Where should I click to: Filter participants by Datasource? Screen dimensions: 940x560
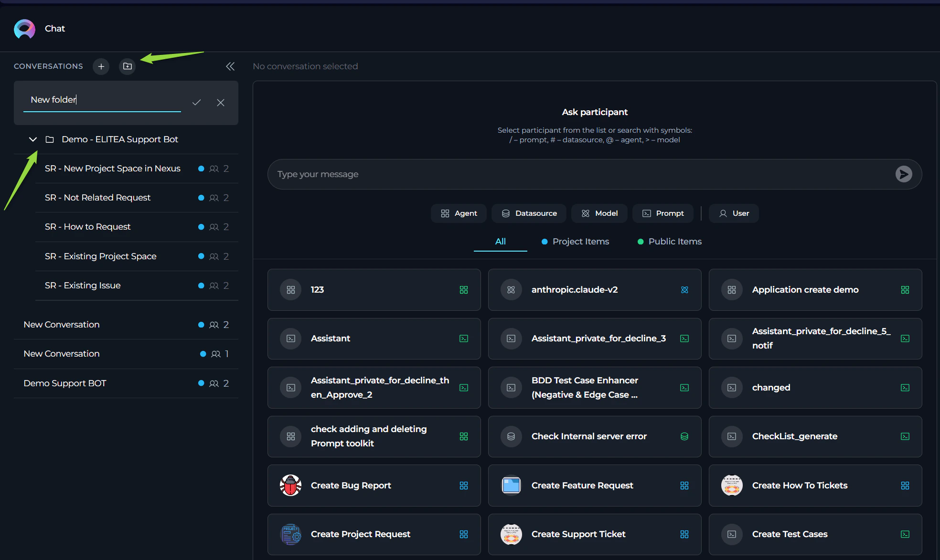pos(529,213)
